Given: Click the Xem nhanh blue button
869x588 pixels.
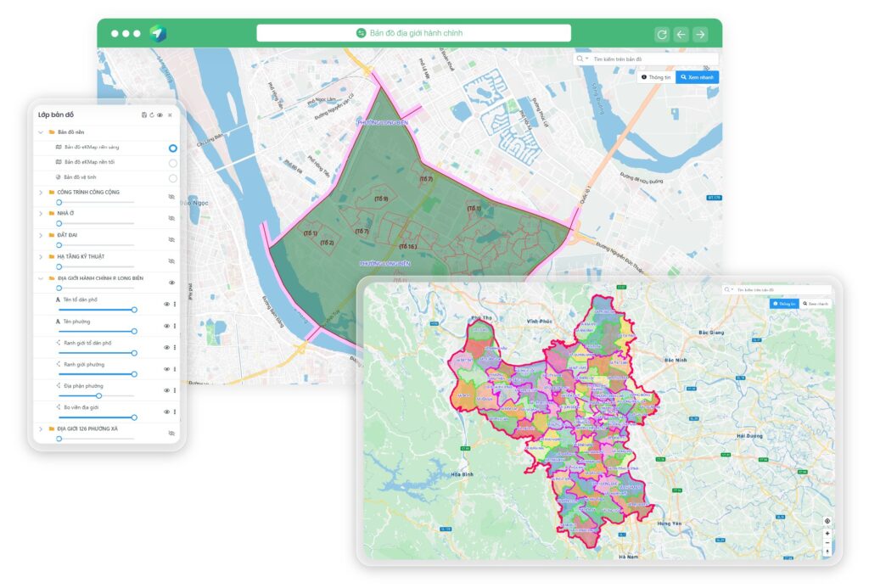Looking at the screenshot, I should pos(698,76).
